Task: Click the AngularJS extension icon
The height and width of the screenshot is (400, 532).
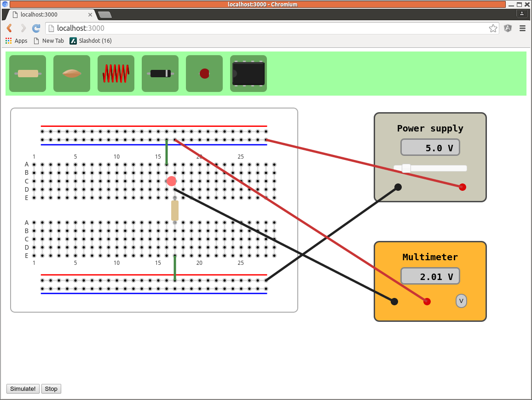Action: tap(508, 28)
